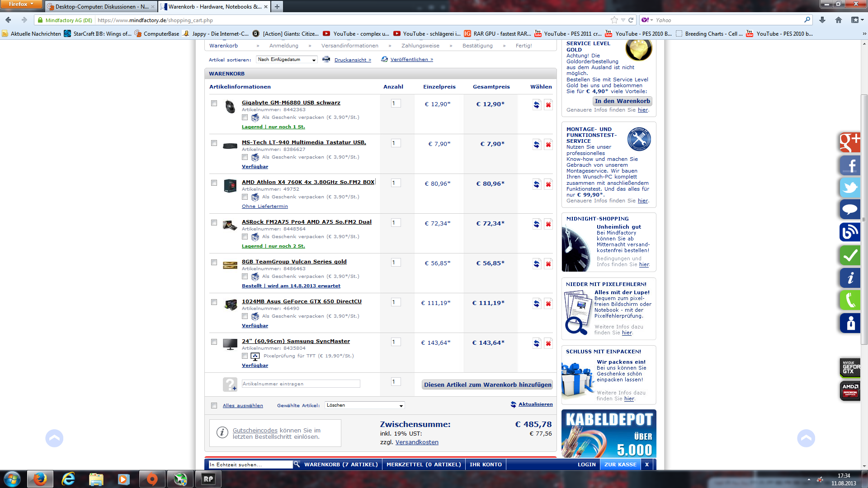Click LOGIN in the bottom bar
The width and height of the screenshot is (868, 488).
[x=587, y=465]
